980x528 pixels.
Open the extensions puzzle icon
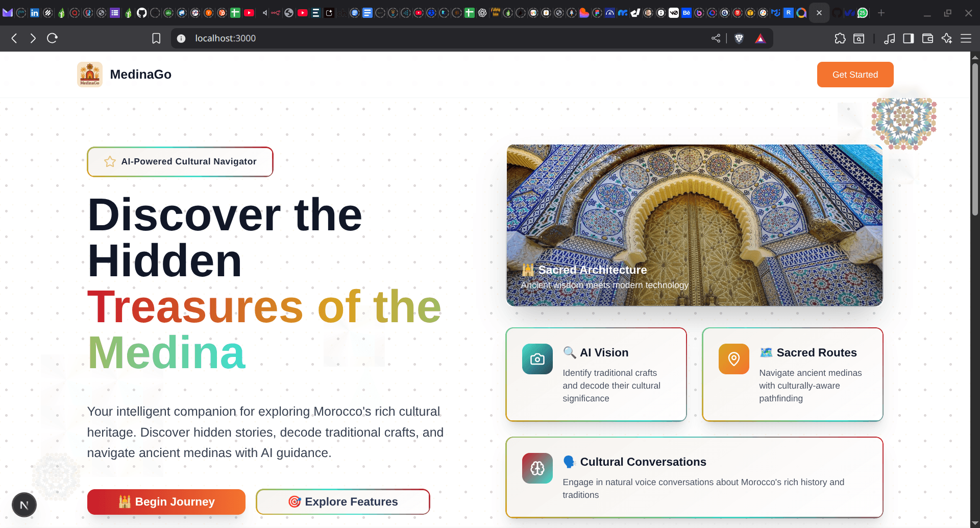click(x=840, y=38)
